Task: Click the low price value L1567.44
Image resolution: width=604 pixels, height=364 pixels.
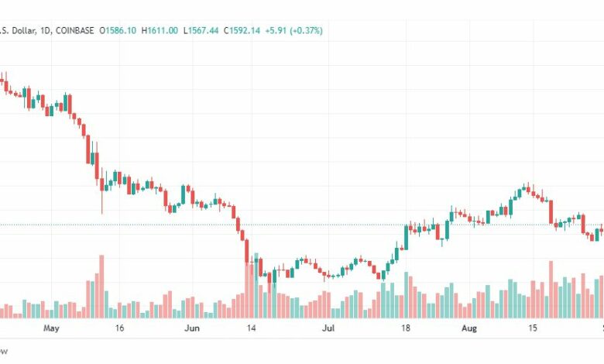Action: click(201, 30)
